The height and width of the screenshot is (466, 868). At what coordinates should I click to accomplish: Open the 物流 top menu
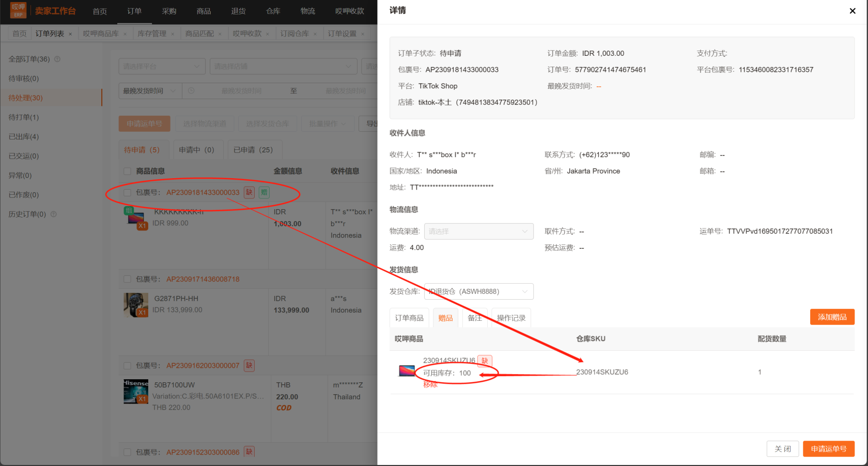307,11
